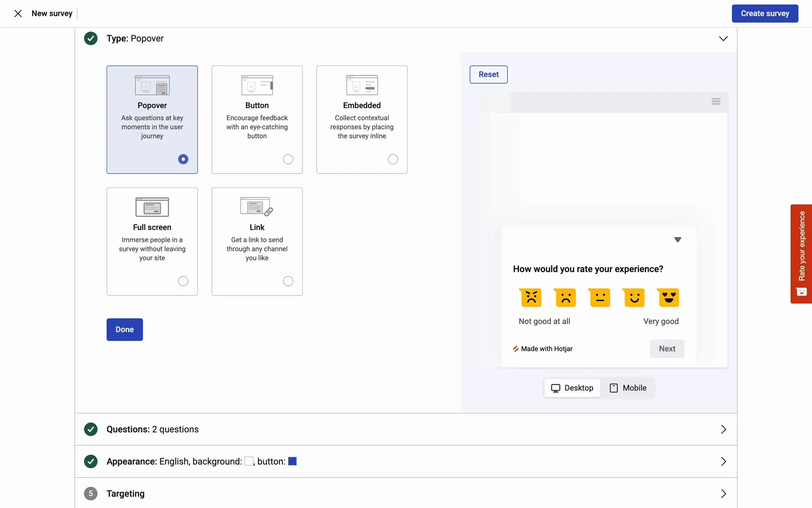Screen dimensions: 812x508
Task: Click the angry face emoji rating
Action: 531,298
